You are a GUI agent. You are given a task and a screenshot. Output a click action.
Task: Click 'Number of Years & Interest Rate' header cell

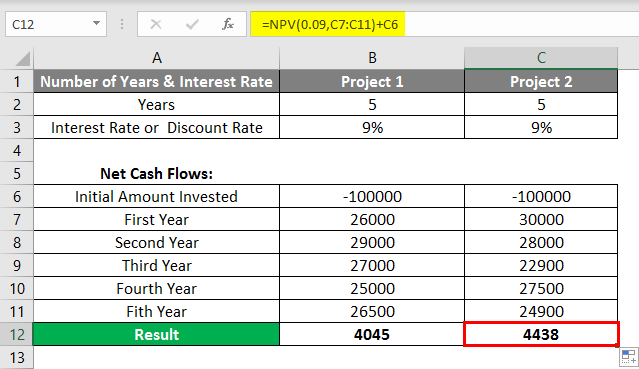point(156,82)
